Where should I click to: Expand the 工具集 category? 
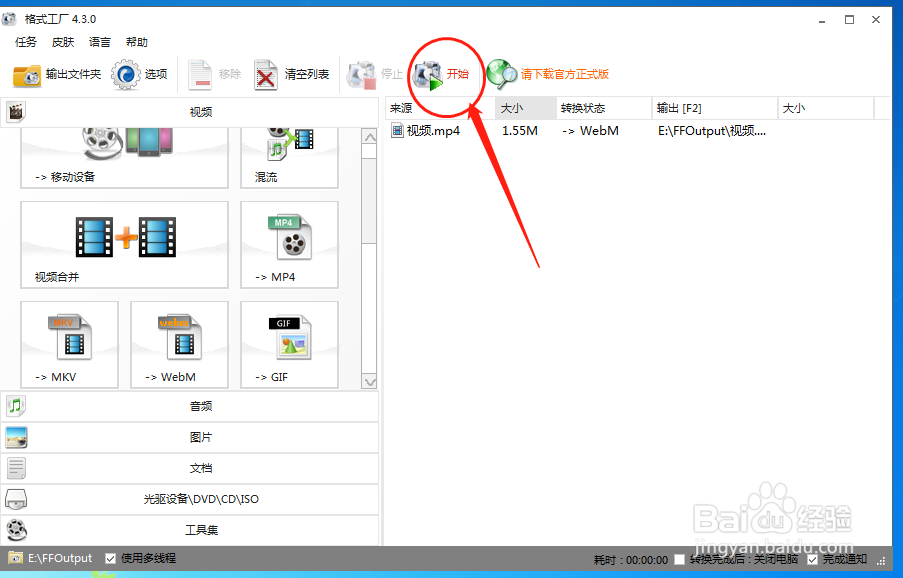190,530
